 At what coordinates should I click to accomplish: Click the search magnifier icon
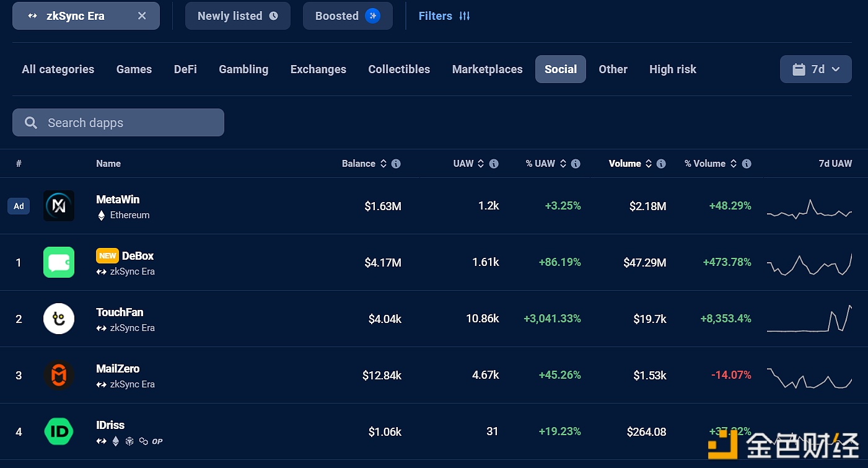[x=31, y=123]
